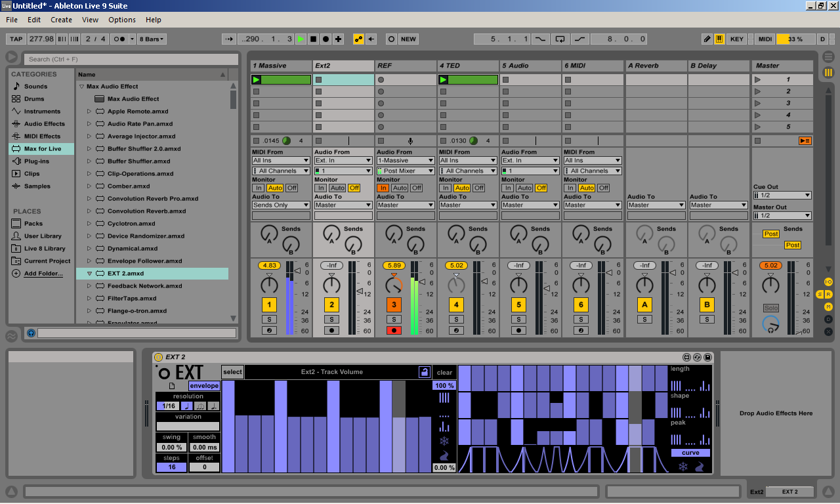The width and height of the screenshot is (840, 504).
Task: Toggle the metronome button
Action: [x=120, y=39]
